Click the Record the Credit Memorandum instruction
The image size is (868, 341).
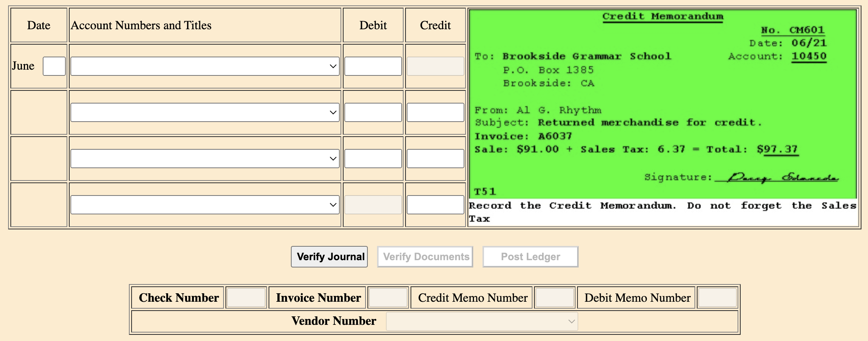(x=663, y=212)
